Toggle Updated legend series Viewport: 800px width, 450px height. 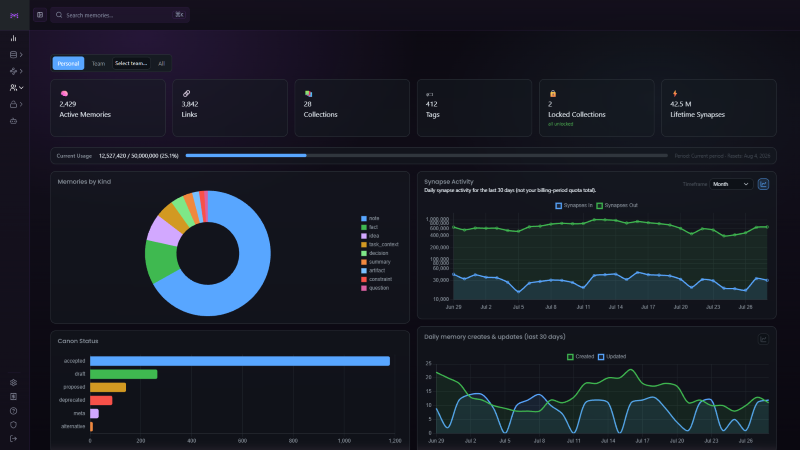tap(612, 357)
